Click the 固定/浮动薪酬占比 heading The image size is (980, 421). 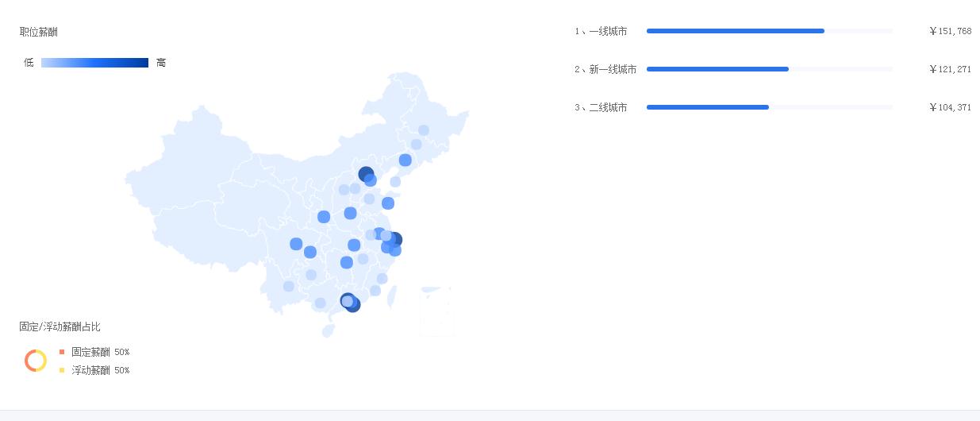60,326
